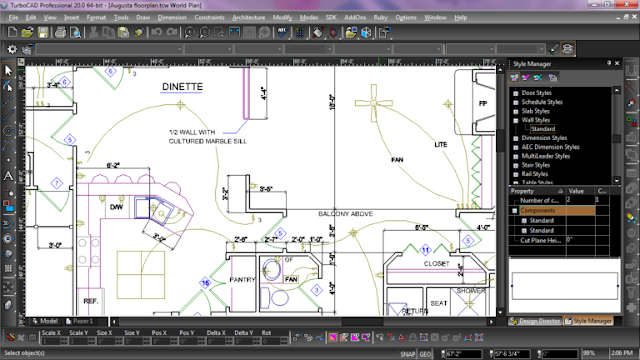
Task: Open the folder Open-file icon
Action: [x=27, y=32]
